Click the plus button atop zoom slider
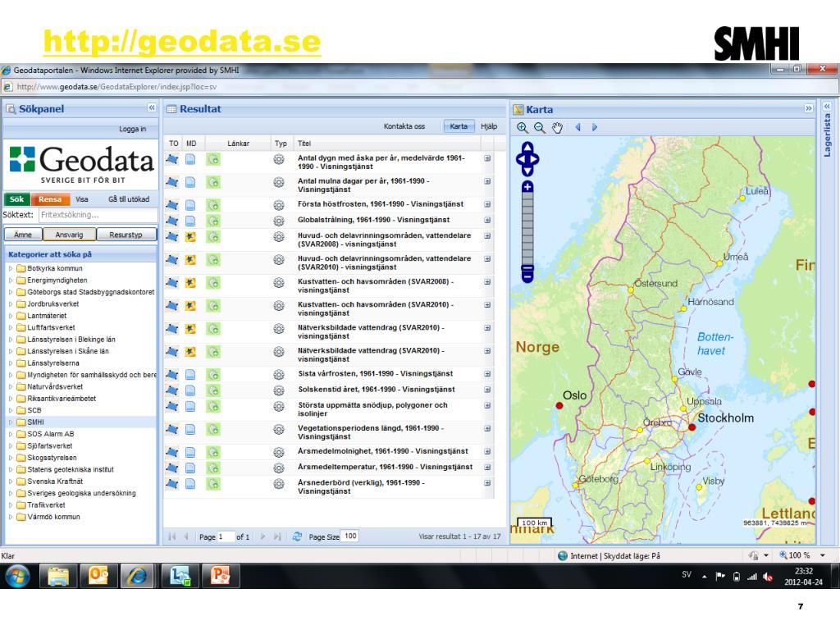Image resolution: width=840 pixels, height=630 pixels. [527, 186]
